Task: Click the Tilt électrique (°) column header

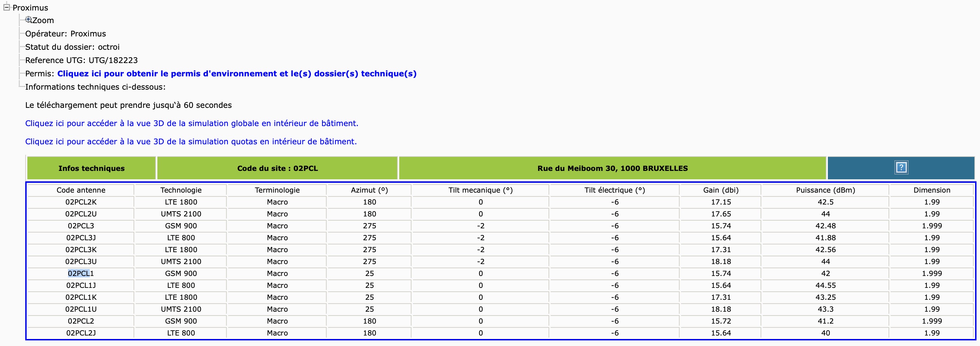Action: pos(614,190)
